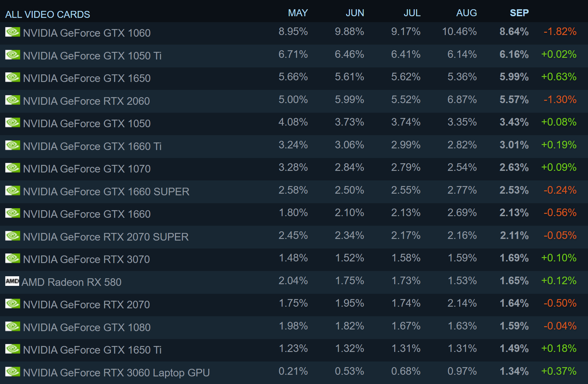
Task: Click the NVIDIA logo beside GTX 1060
Action: 13,32
